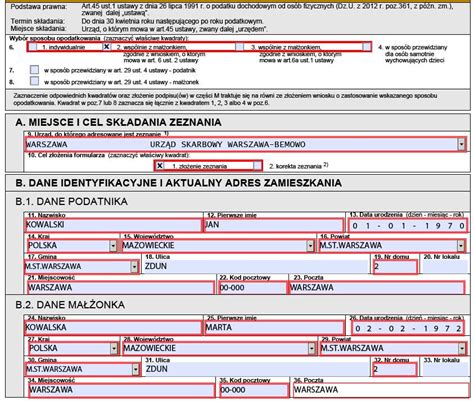Click field 21 Miejscowość for podatnik
This screenshot has width=474, height=401.
pyautogui.click(x=121, y=287)
